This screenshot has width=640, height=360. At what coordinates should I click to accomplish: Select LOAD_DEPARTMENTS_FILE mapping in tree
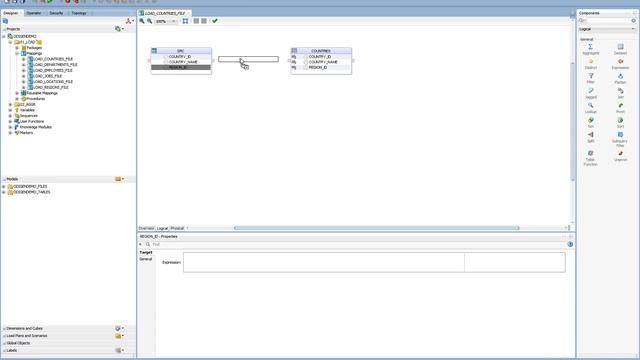(56, 64)
